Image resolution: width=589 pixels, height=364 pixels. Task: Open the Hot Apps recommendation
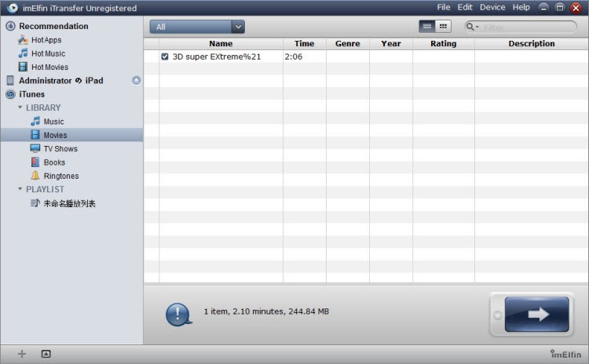pyautogui.click(x=46, y=40)
